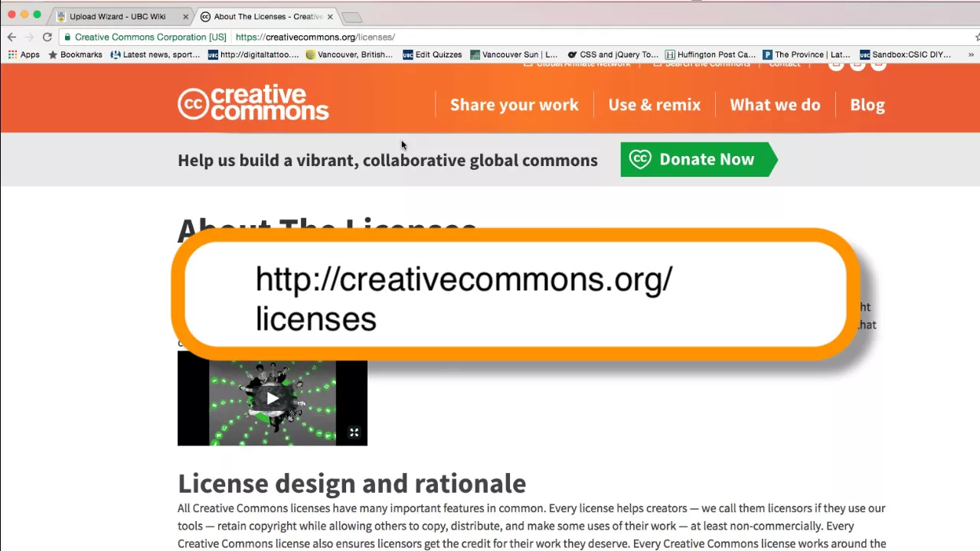This screenshot has width=980, height=551.
Task: Go back using the browser back arrow
Action: coord(11,37)
